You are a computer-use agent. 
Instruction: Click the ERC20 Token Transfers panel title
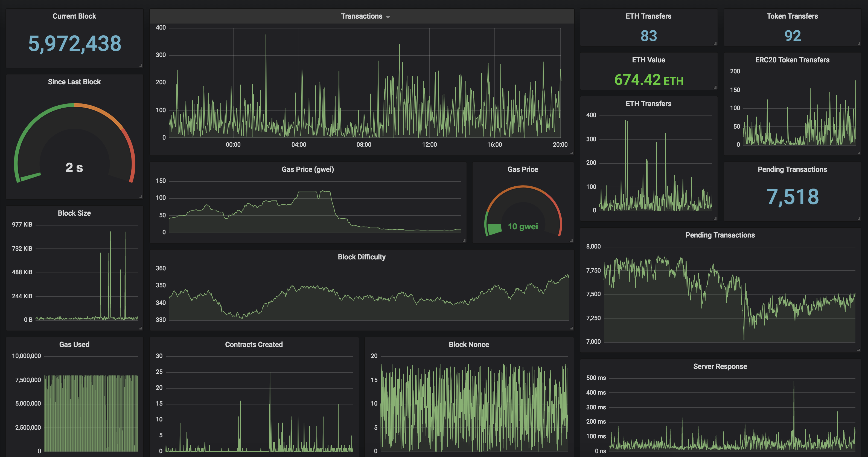click(792, 60)
